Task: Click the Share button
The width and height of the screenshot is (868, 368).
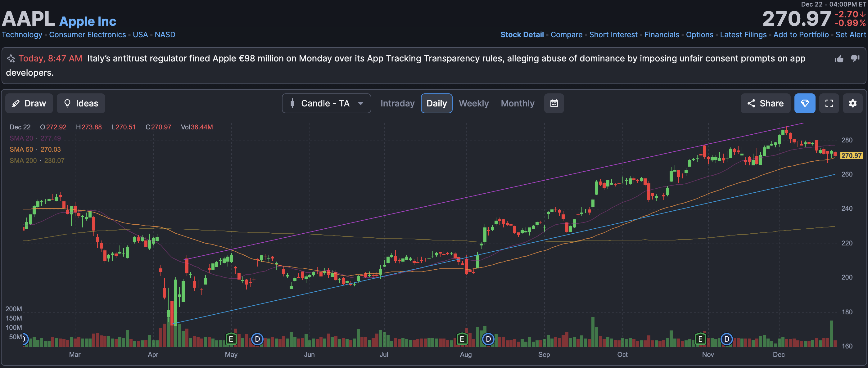Action: (765, 103)
